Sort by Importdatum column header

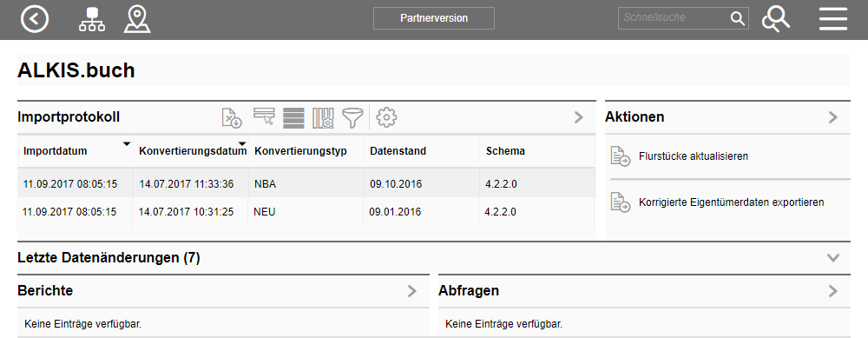(55, 151)
